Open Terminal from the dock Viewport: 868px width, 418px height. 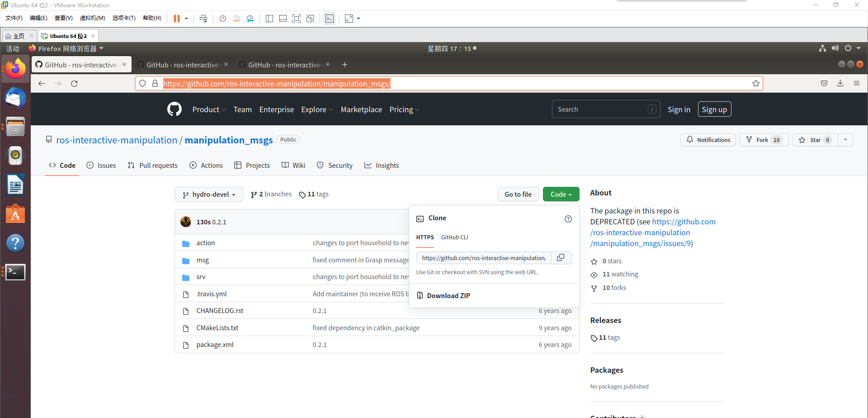(x=15, y=272)
